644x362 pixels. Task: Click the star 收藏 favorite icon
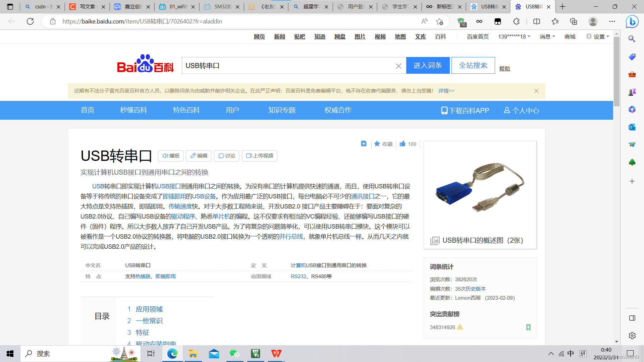[377, 144]
